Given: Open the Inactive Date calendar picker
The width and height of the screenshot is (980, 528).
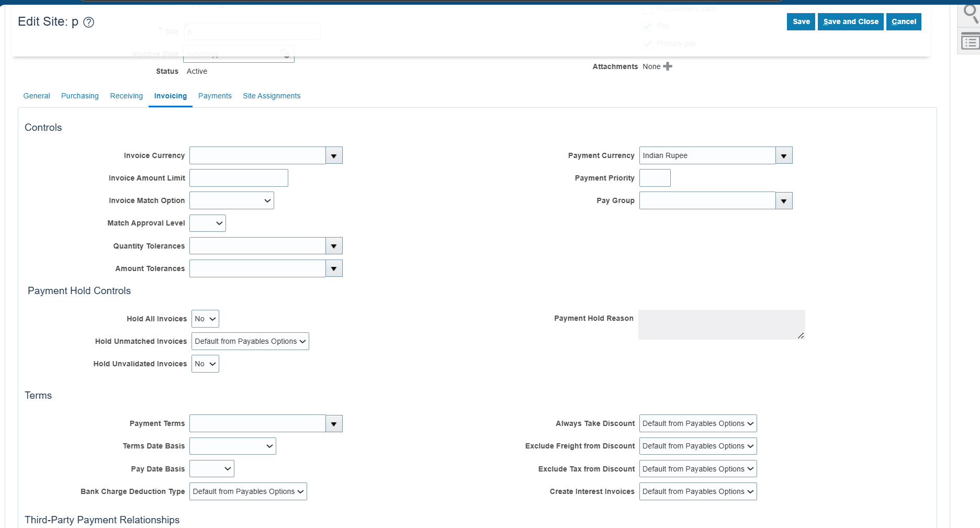Looking at the screenshot, I should point(285,53).
